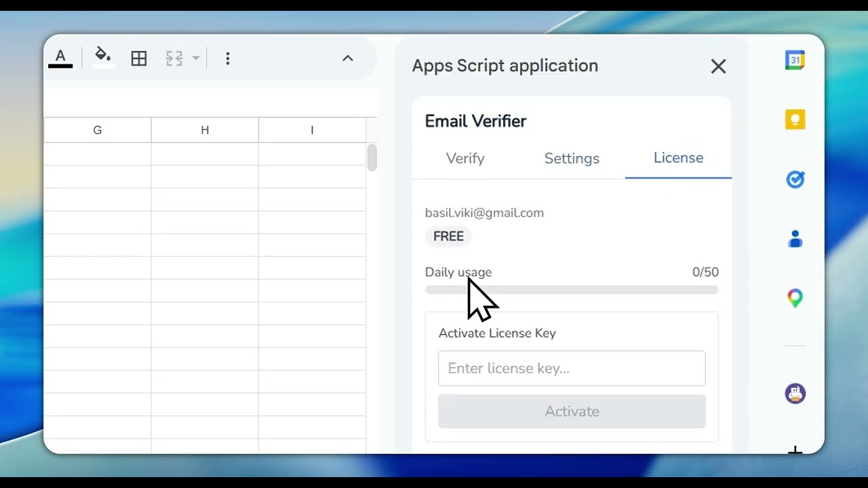Viewport: 868px width, 488px height.
Task: Expand the merge cells dropdown arrow
Action: pos(196,58)
